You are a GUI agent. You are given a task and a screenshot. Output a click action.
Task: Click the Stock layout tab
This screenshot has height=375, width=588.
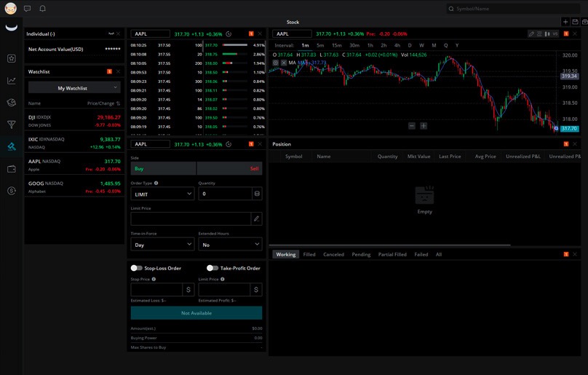point(293,22)
